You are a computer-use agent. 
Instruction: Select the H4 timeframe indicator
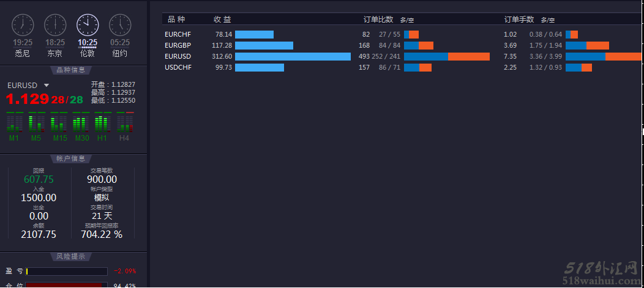124,127
